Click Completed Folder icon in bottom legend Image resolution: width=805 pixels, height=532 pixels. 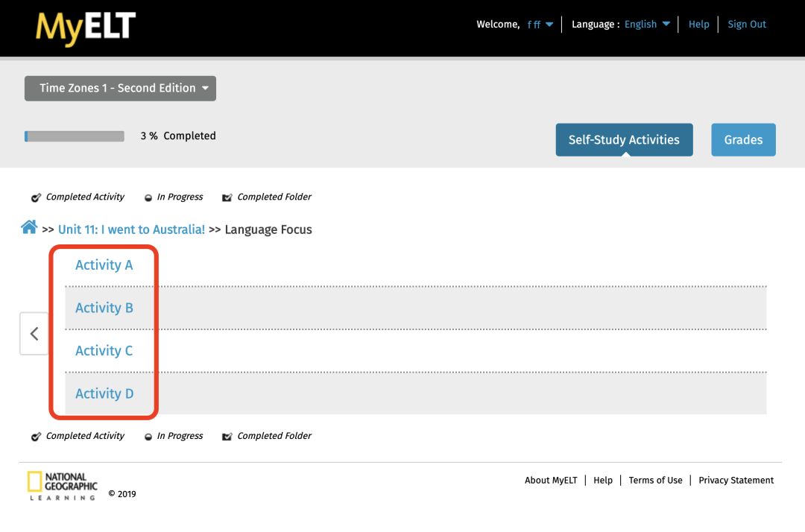227,437
